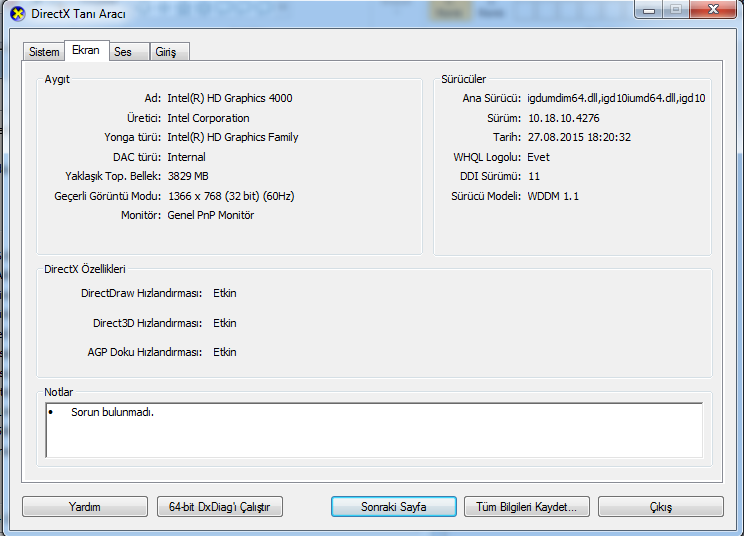Click monitor value 'Genel PnP Monitör'
The image size is (744, 544).
click(x=211, y=215)
